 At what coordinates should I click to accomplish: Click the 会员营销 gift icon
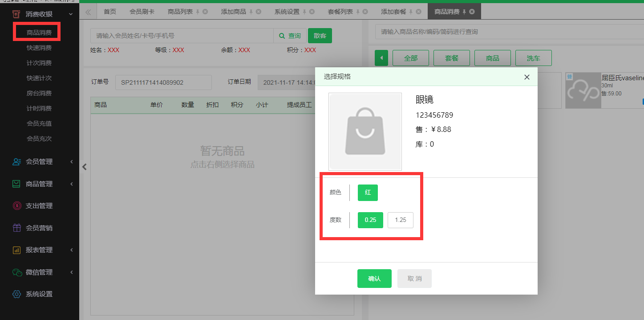[16, 228]
